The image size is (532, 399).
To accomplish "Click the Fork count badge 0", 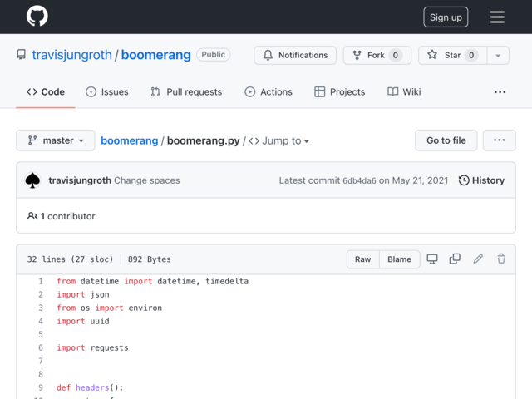I will (x=396, y=55).
